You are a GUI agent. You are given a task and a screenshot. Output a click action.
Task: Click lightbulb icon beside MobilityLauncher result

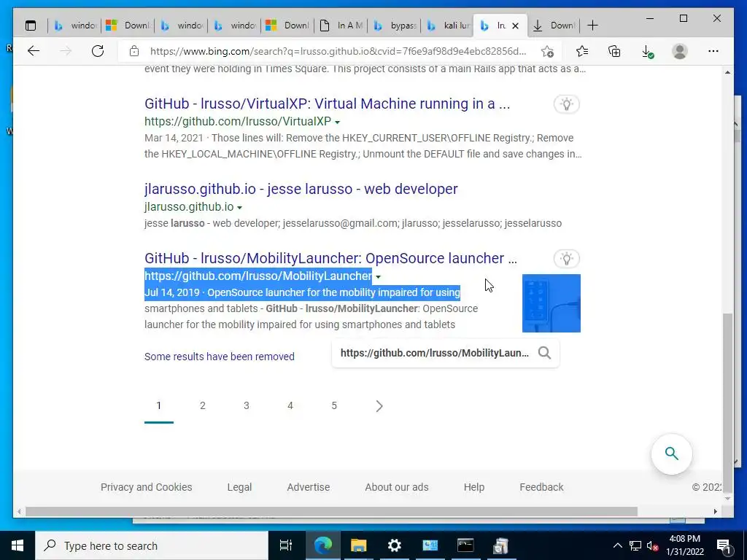click(566, 259)
